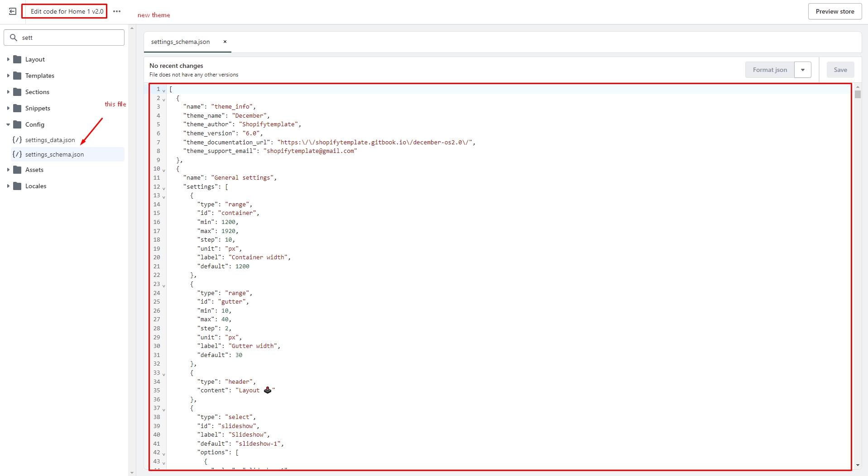The width and height of the screenshot is (868, 476).
Task: Open the three-dot more actions menu
Action: [x=117, y=11]
